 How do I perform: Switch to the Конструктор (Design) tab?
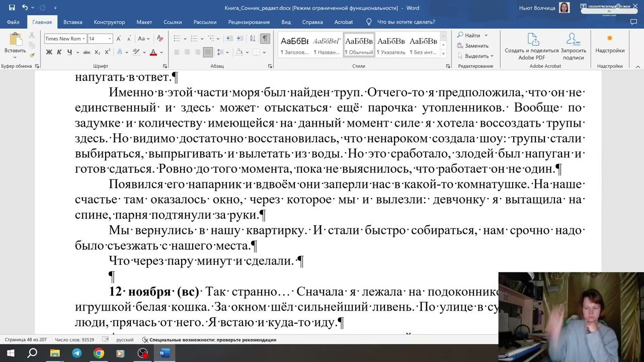tap(109, 22)
